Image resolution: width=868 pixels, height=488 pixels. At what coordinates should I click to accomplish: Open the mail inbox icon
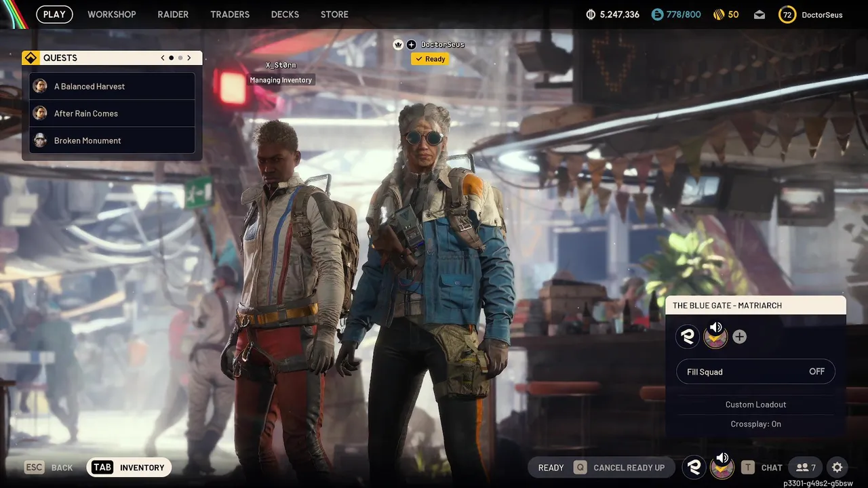coord(759,14)
